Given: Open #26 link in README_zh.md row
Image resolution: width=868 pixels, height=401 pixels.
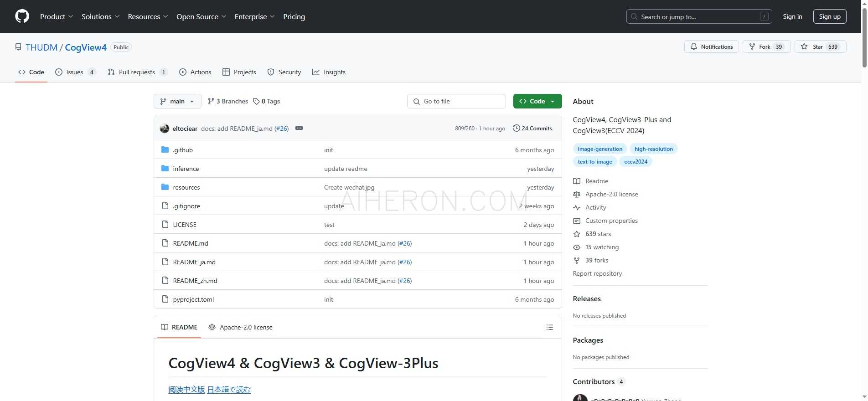Looking at the screenshot, I should pos(404,281).
